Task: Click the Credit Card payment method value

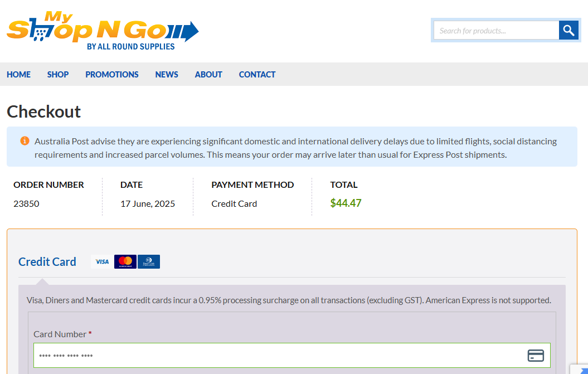Action: pos(234,203)
